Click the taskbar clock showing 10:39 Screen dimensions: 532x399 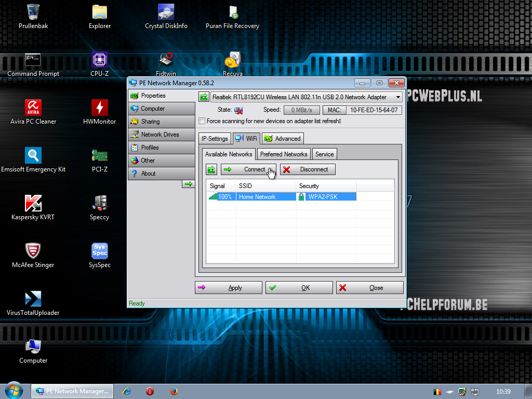click(x=503, y=392)
